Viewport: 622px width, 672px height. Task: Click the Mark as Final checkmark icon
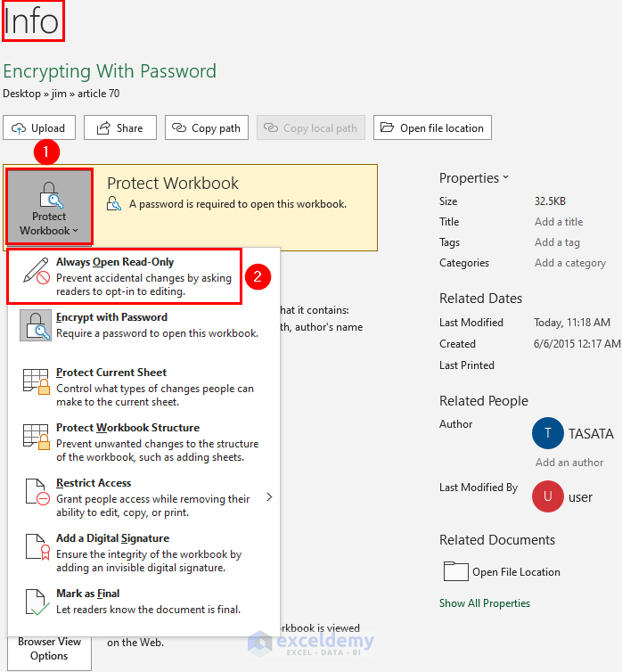click(x=37, y=602)
